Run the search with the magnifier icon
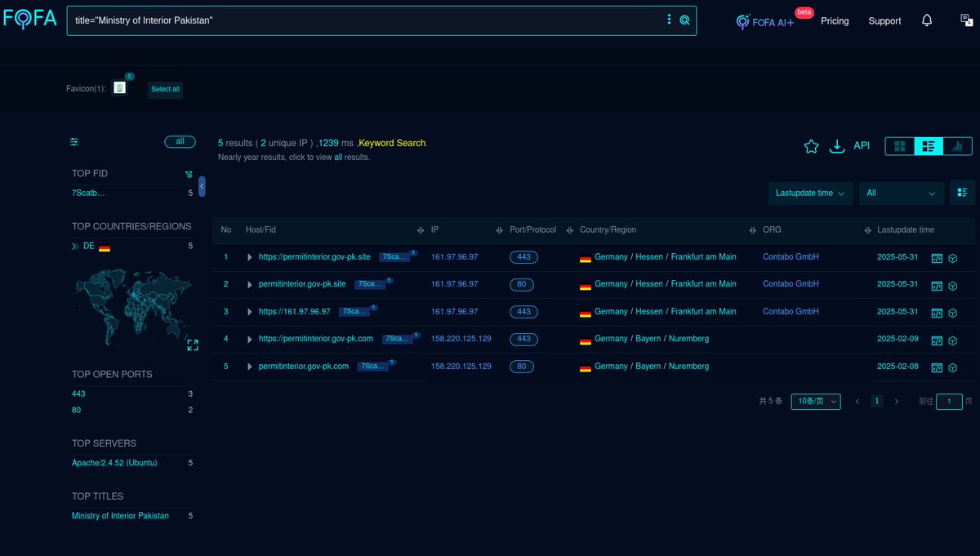Image resolution: width=980 pixels, height=556 pixels. tap(684, 20)
